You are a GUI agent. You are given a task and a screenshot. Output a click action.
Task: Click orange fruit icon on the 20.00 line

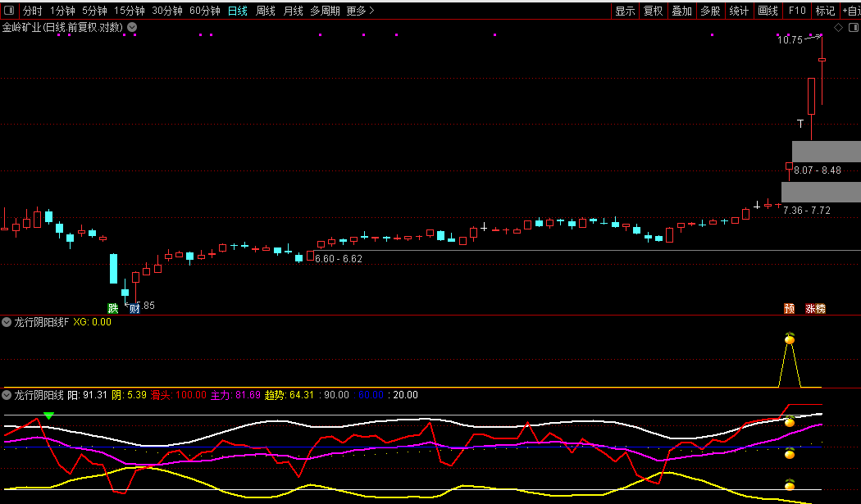pos(790,484)
